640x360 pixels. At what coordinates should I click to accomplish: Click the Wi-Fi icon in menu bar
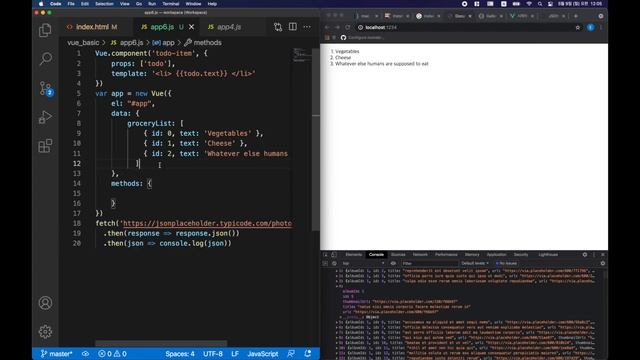pos(529,4)
